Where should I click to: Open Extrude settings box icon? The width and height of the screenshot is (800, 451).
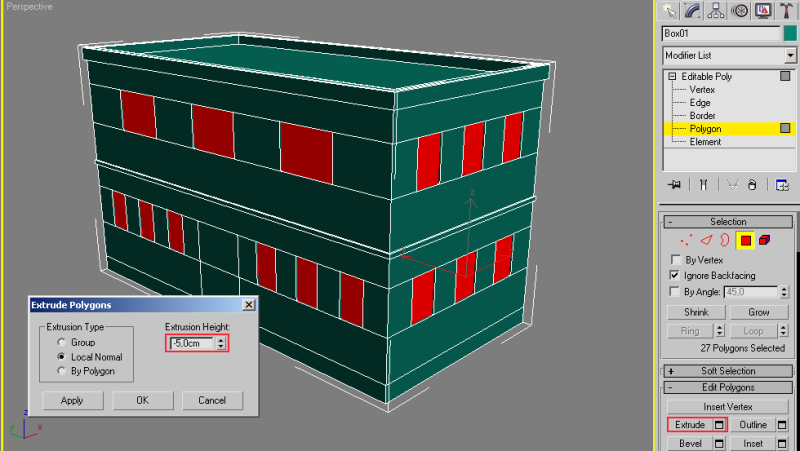pos(719,424)
